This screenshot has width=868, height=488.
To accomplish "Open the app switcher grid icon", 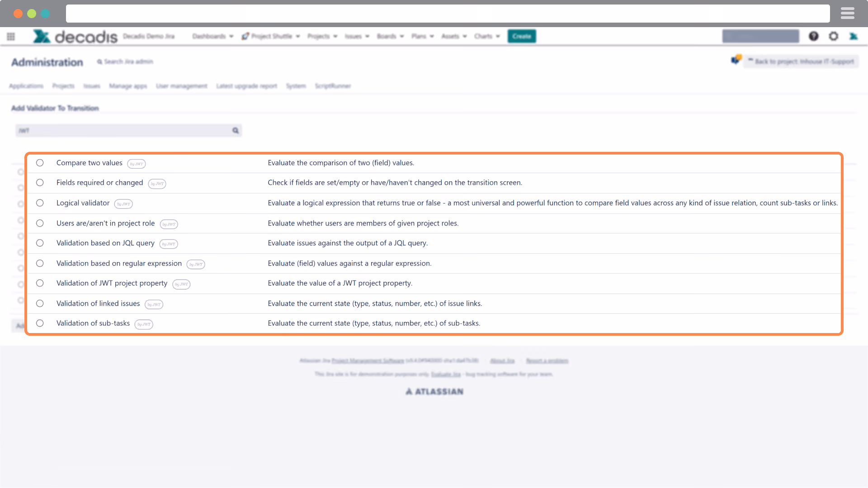I will click(11, 37).
